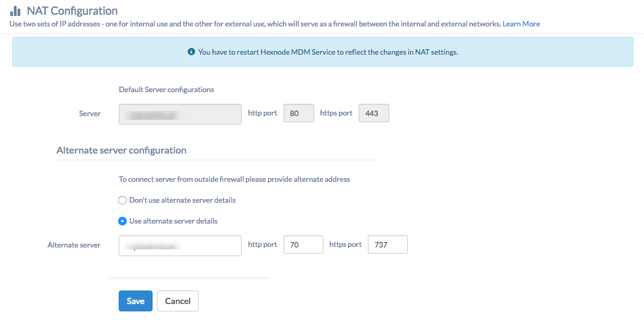
Task: Click the alternate https port field showing 737
Action: [388, 244]
